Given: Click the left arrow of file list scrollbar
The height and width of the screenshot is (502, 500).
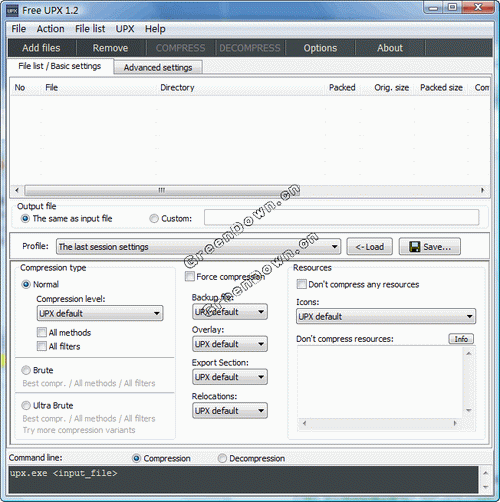Looking at the screenshot, I should (17, 190).
